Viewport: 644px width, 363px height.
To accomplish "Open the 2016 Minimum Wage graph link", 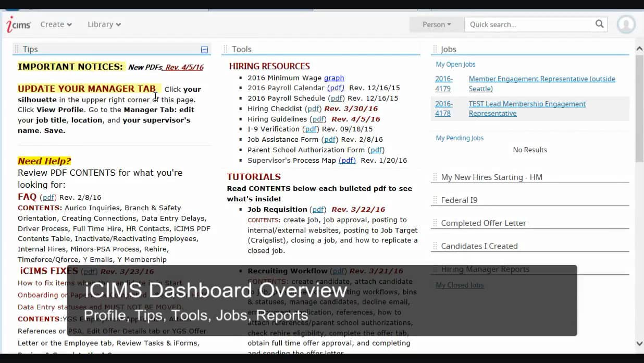I will click(334, 78).
